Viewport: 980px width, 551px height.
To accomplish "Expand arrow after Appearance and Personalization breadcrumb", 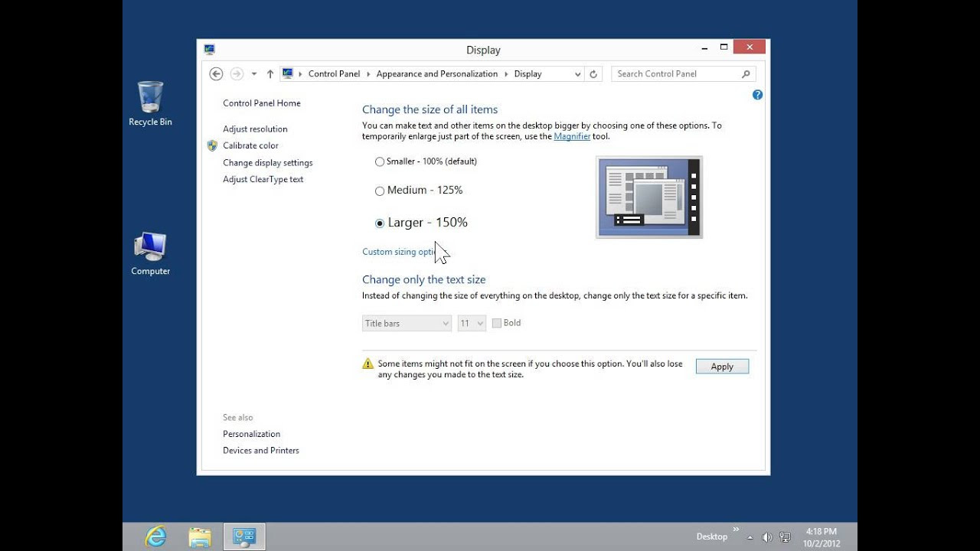I will [x=506, y=74].
